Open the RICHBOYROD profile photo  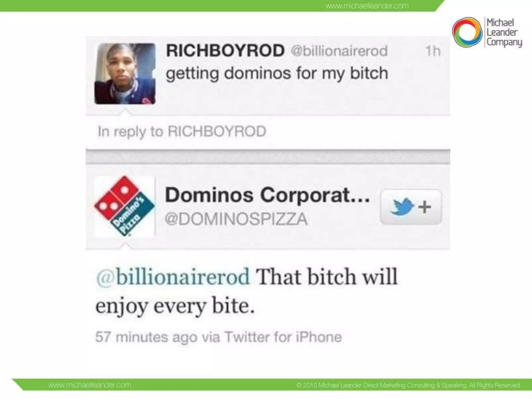tap(125, 74)
